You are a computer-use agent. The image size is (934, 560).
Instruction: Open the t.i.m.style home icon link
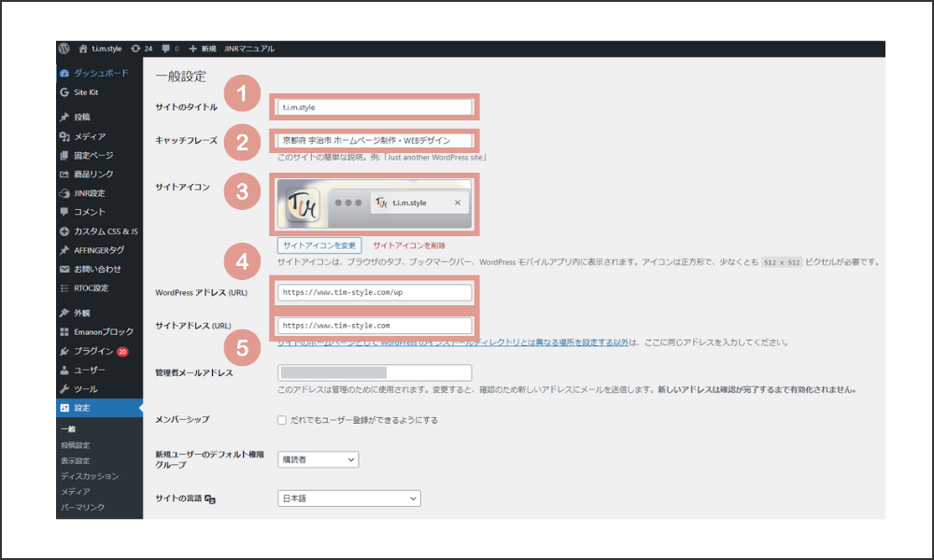[83, 49]
